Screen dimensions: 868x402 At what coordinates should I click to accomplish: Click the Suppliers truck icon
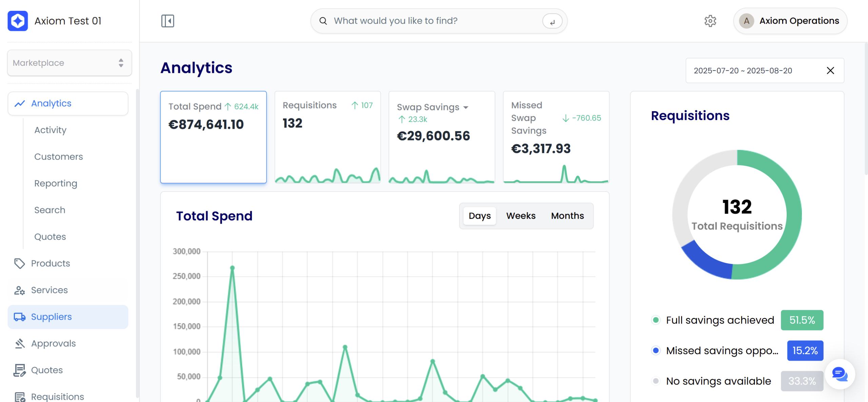point(19,317)
